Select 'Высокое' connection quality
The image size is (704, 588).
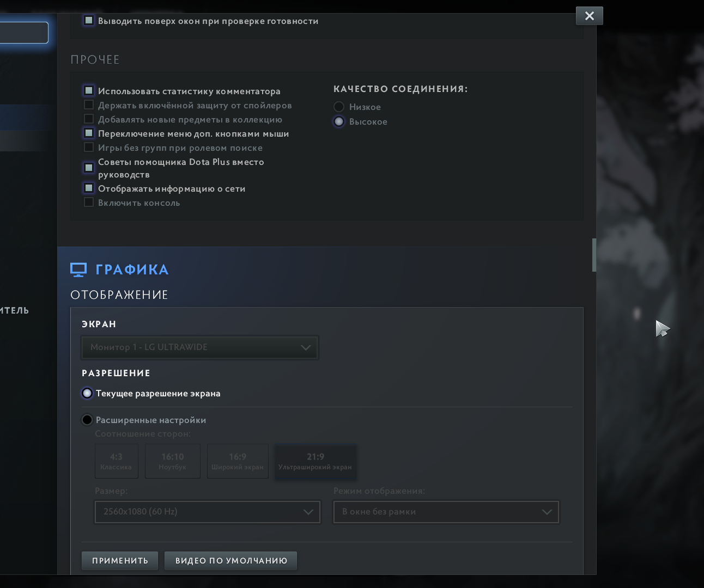(x=339, y=121)
